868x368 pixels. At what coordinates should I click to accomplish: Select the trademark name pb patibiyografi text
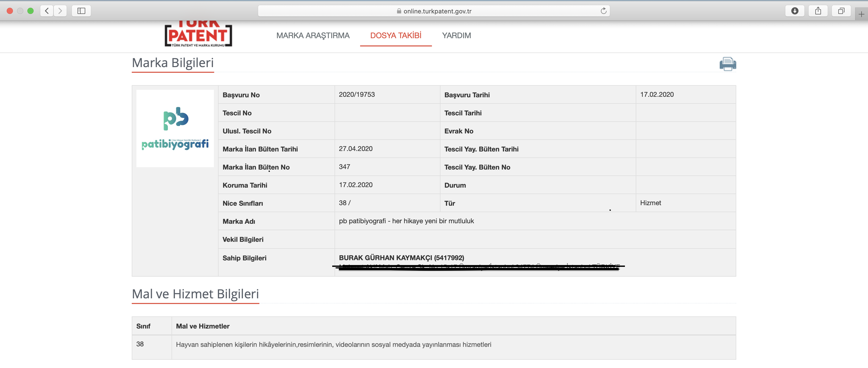point(406,221)
